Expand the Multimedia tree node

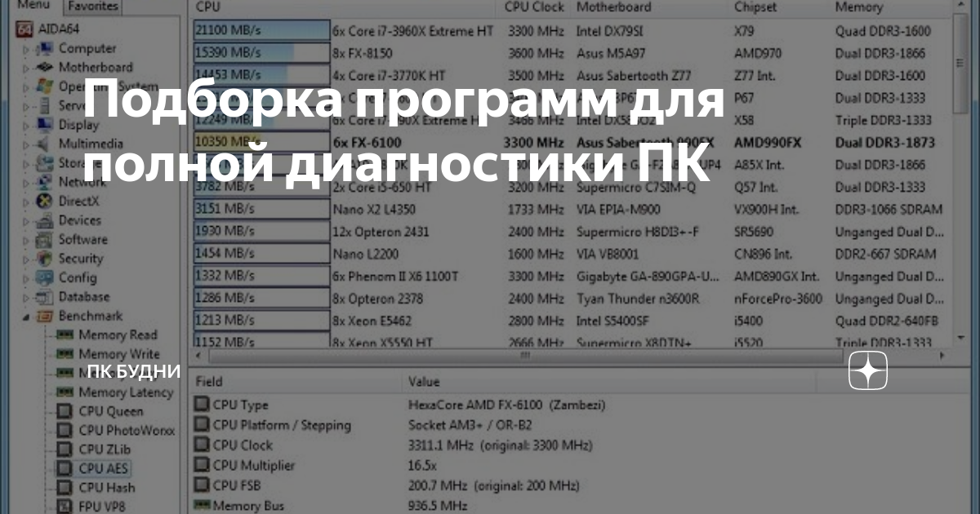(26, 144)
